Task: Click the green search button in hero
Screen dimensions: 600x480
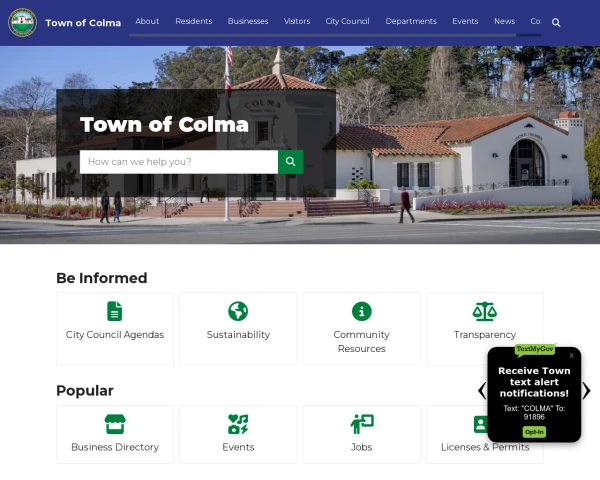Action: coord(290,162)
